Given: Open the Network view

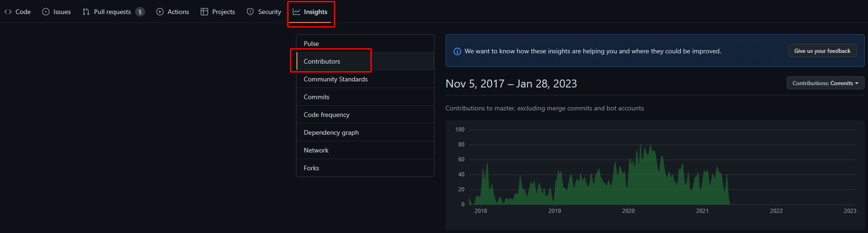Looking at the screenshot, I should tap(316, 150).
